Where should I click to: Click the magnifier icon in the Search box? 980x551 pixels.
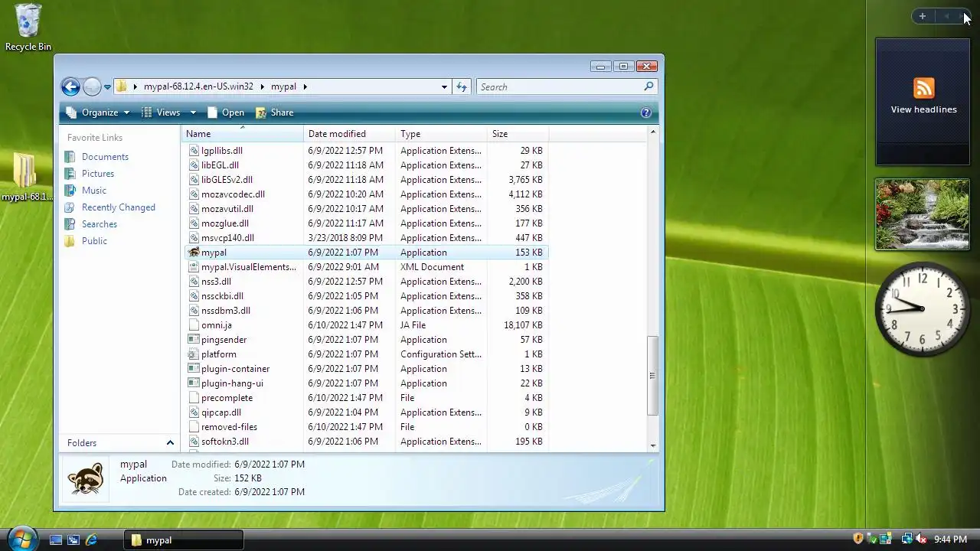coord(648,86)
